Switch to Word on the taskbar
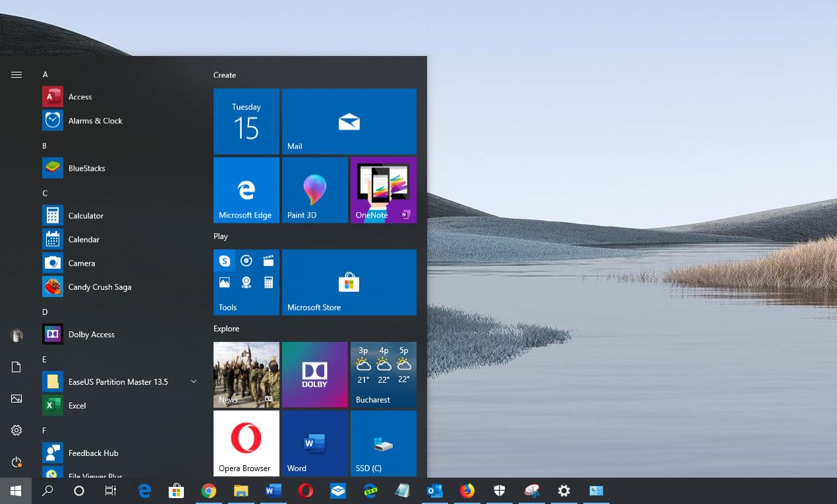 [x=273, y=491]
